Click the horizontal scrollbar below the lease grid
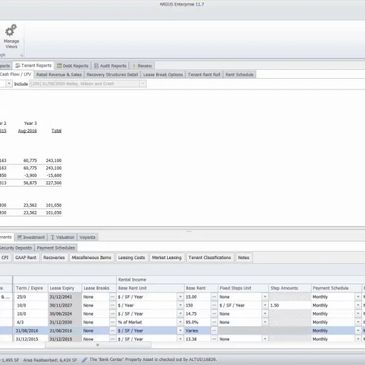365x365 pixels. tap(98, 345)
